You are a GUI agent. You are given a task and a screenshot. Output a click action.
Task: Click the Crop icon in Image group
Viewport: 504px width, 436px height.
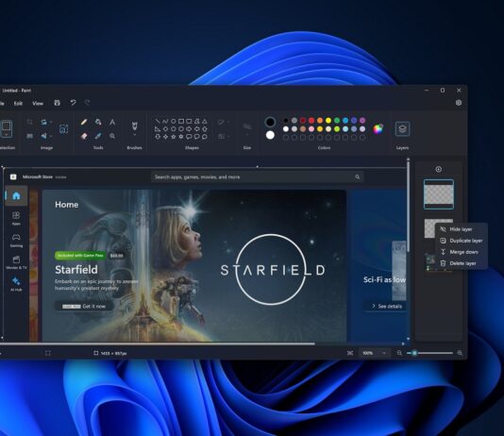click(29, 122)
